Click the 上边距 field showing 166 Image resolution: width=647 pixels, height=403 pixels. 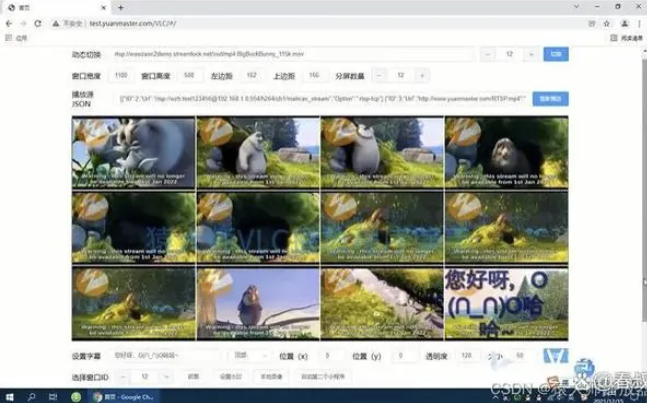(x=314, y=75)
